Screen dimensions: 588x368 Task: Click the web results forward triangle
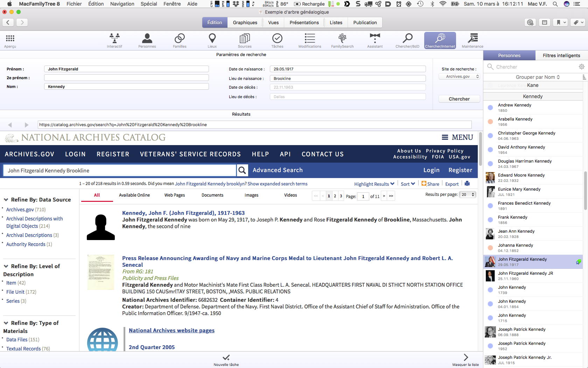(x=27, y=125)
